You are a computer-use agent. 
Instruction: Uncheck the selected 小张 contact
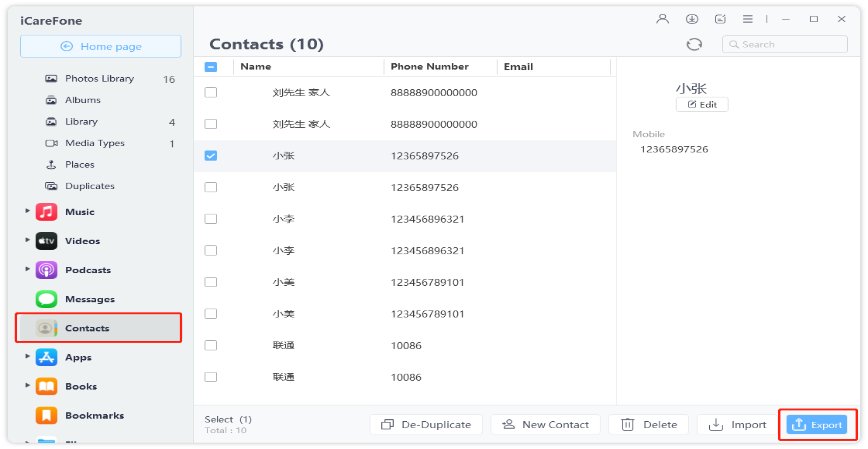tap(211, 156)
